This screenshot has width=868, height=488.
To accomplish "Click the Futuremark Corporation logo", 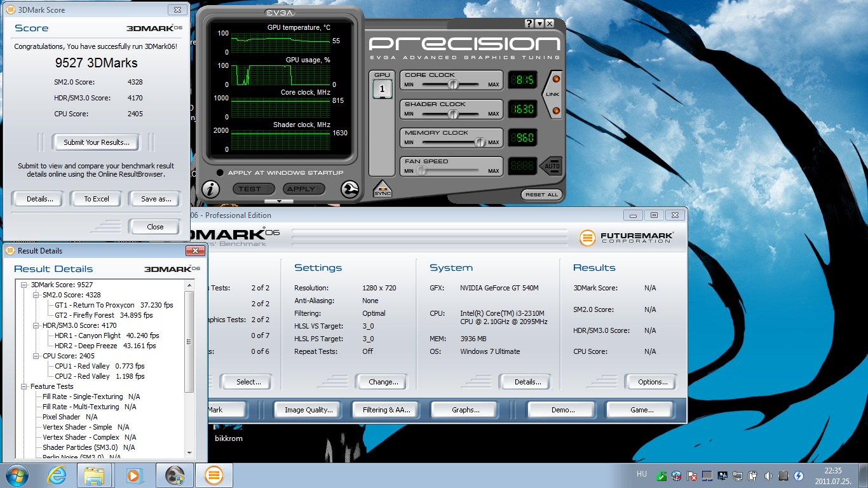I will tap(627, 237).
